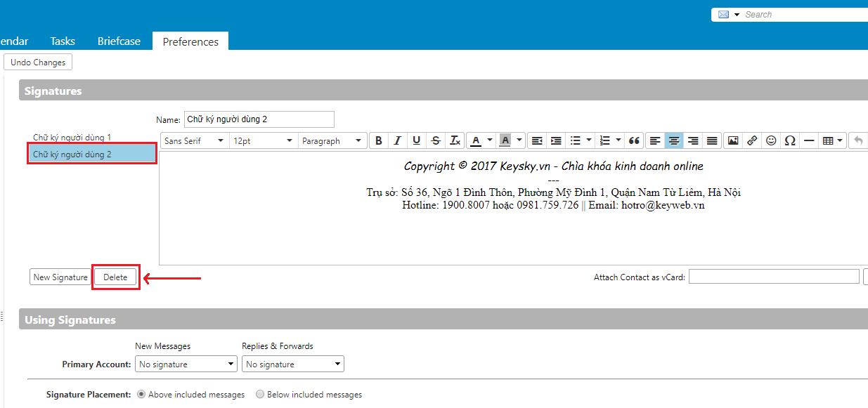Viewport: 868px width, 408px height.
Task: Clear text formatting
Action: pyautogui.click(x=455, y=140)
